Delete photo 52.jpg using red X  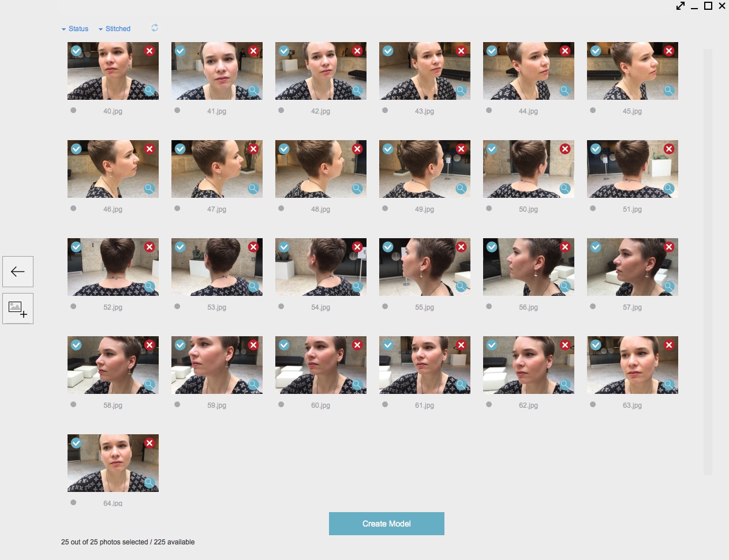point(149,247)
